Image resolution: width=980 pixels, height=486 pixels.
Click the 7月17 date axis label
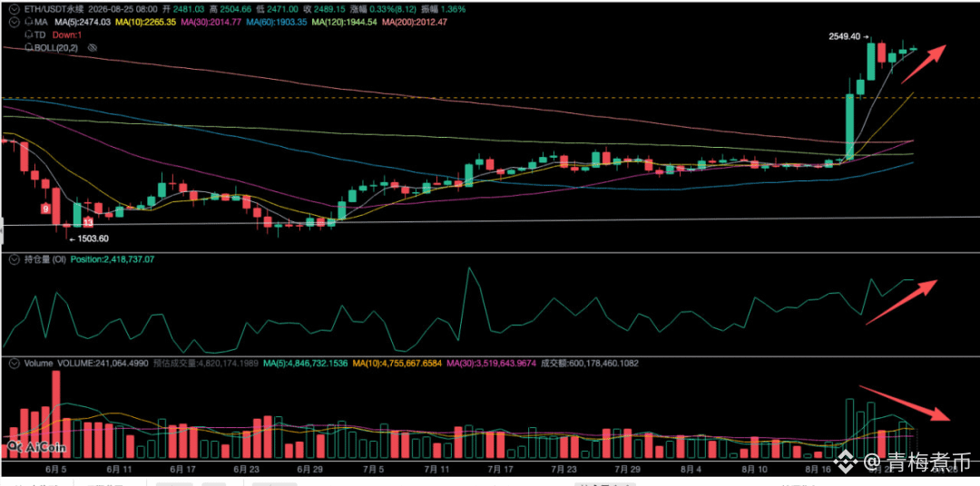(500, 469)
